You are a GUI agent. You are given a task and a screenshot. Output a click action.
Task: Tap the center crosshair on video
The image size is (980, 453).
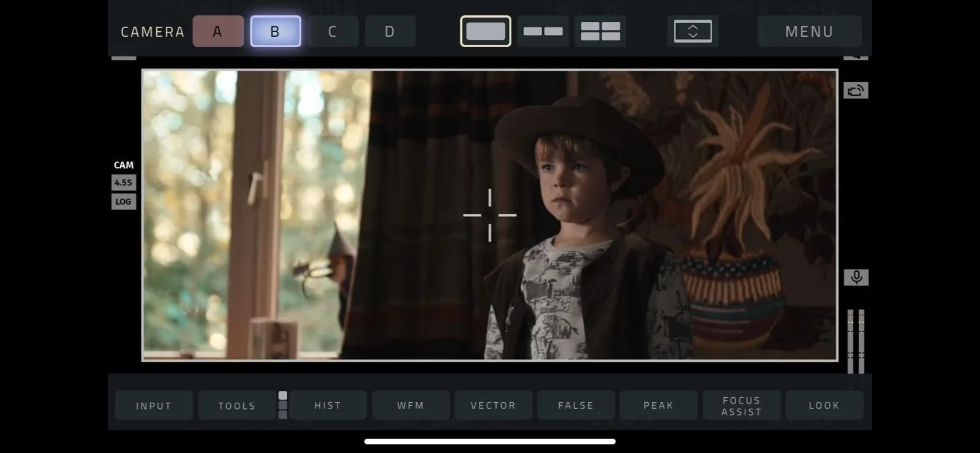pos(490,215)
